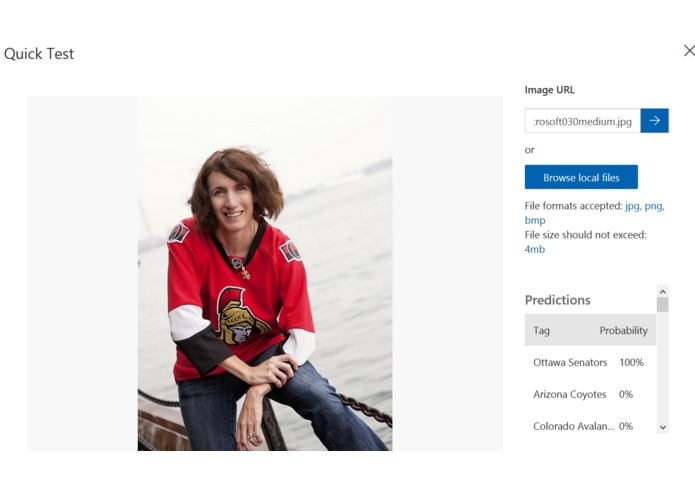Click the Browse local files button
Viewport: 695px width, 494px height.
click(x=581, y=177)
